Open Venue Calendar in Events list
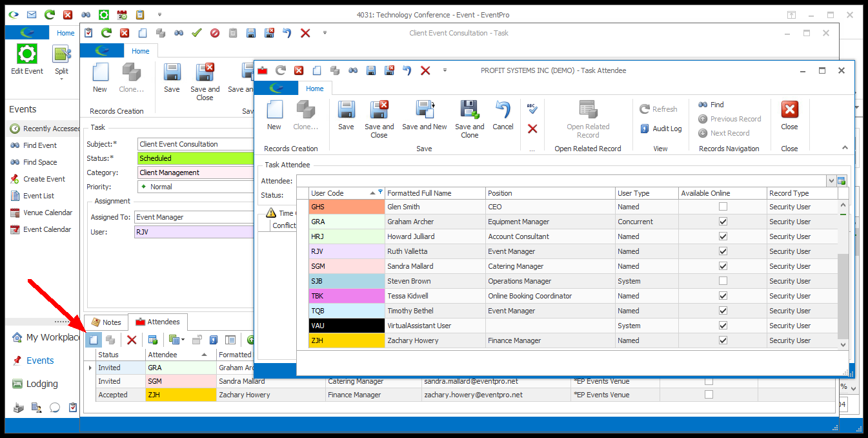The width and height of the screenshot is (868, 438). click(48, 213)
